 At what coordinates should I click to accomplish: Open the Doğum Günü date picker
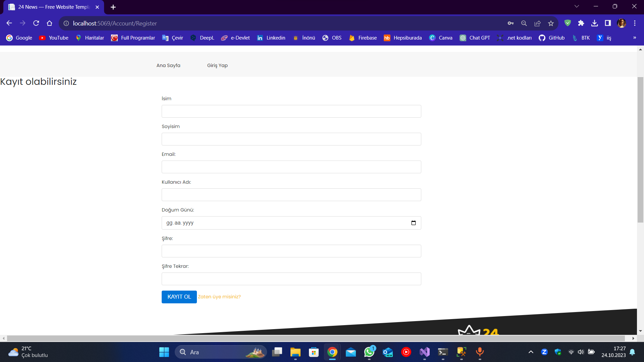pyautogui.click(x=414, y=223)
